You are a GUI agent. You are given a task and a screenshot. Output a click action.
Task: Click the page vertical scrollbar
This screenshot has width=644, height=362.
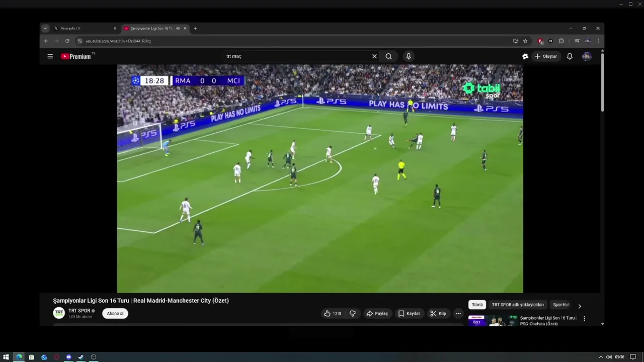tap(602, 82)
